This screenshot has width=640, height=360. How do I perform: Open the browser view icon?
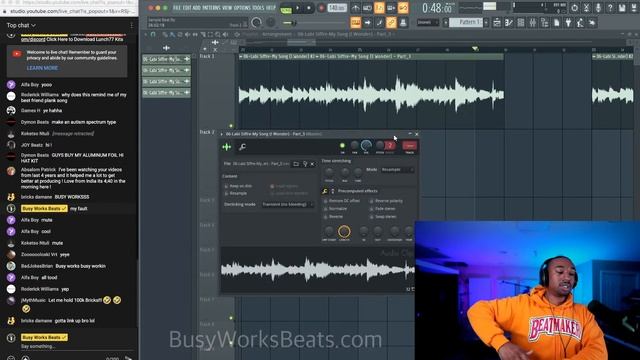click(x=544, y=23)
